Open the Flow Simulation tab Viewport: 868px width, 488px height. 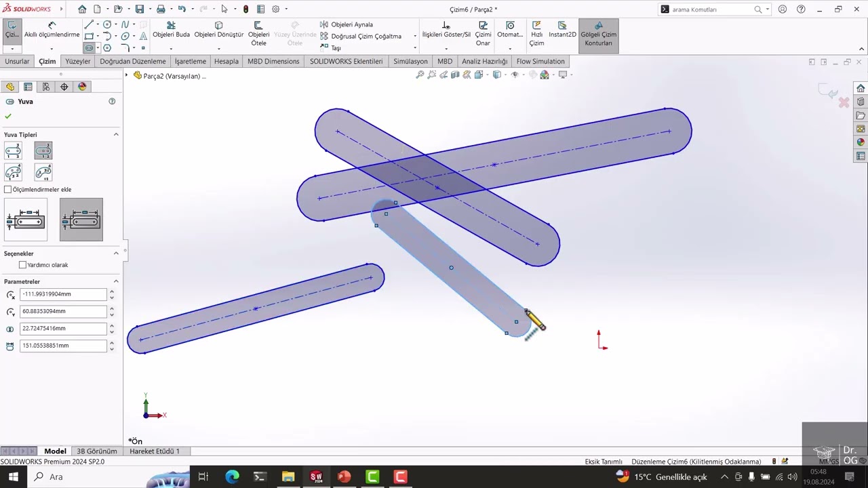540,61
